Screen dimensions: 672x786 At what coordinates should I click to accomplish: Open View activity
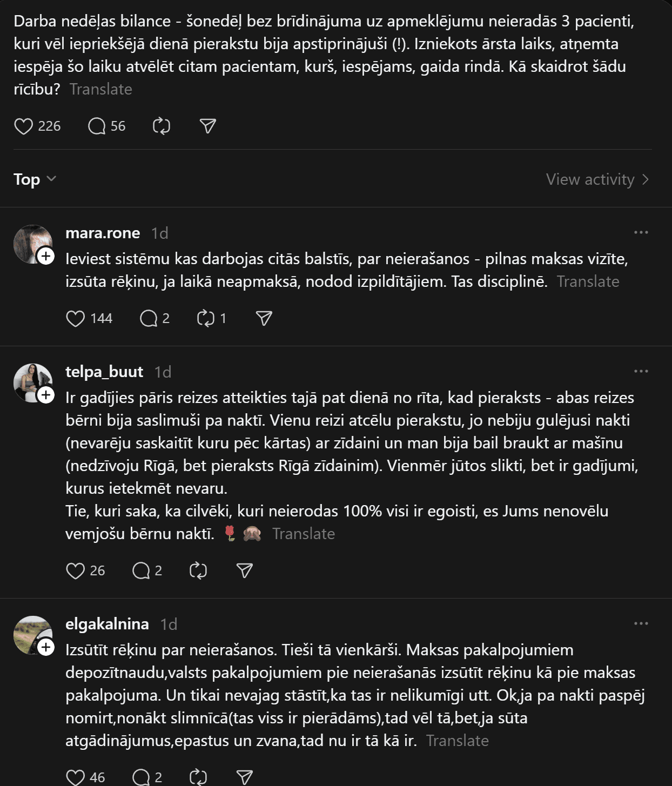click(x=597, y=179)
